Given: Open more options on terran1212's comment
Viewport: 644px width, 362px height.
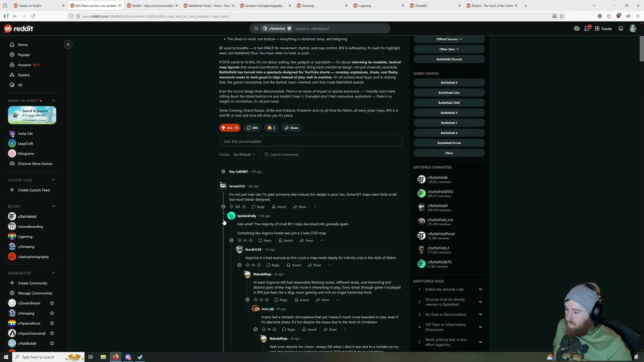Looking at the screenshot, I should pyautogui.click(x=314, y=207).
